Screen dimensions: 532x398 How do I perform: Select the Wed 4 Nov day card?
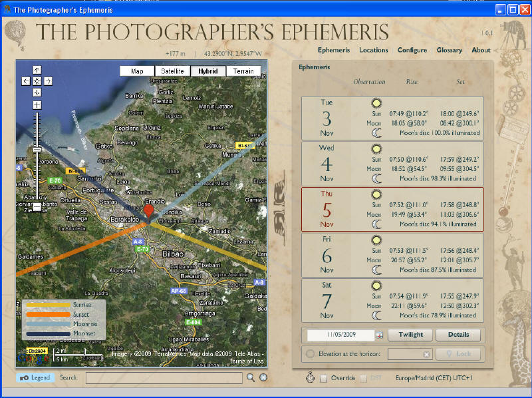coord(392,164)
